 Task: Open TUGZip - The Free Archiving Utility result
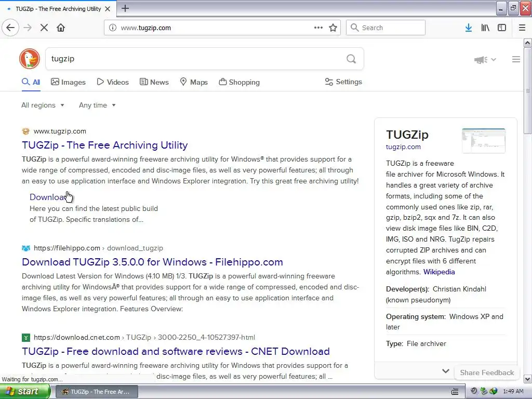coord(105,145)
